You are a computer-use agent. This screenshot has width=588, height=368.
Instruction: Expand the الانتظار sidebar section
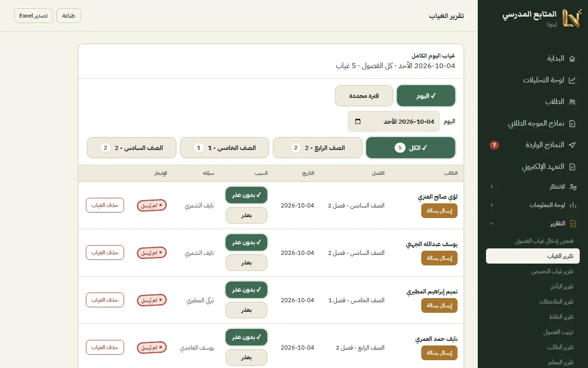(x=533, y=187)
